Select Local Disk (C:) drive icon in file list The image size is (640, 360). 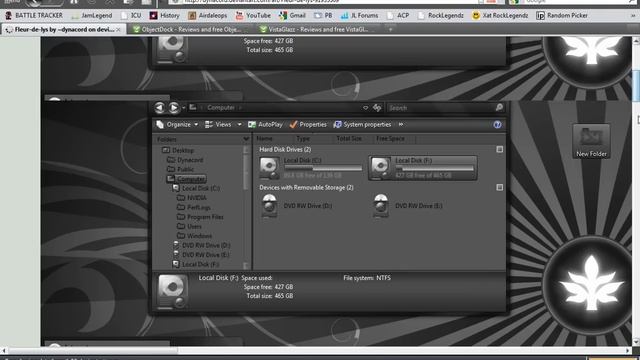click(x=269, y=168)
